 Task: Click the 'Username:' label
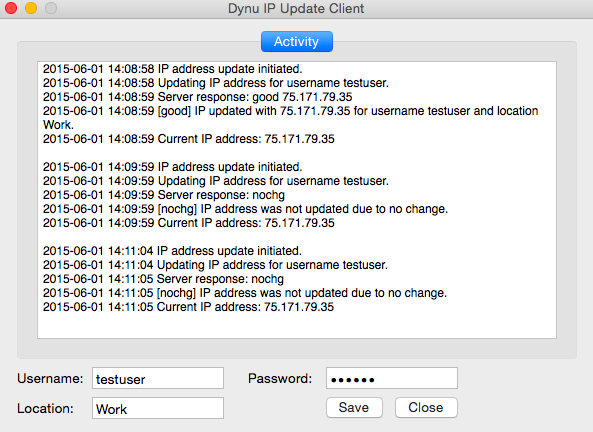click(x=50, y=378)
